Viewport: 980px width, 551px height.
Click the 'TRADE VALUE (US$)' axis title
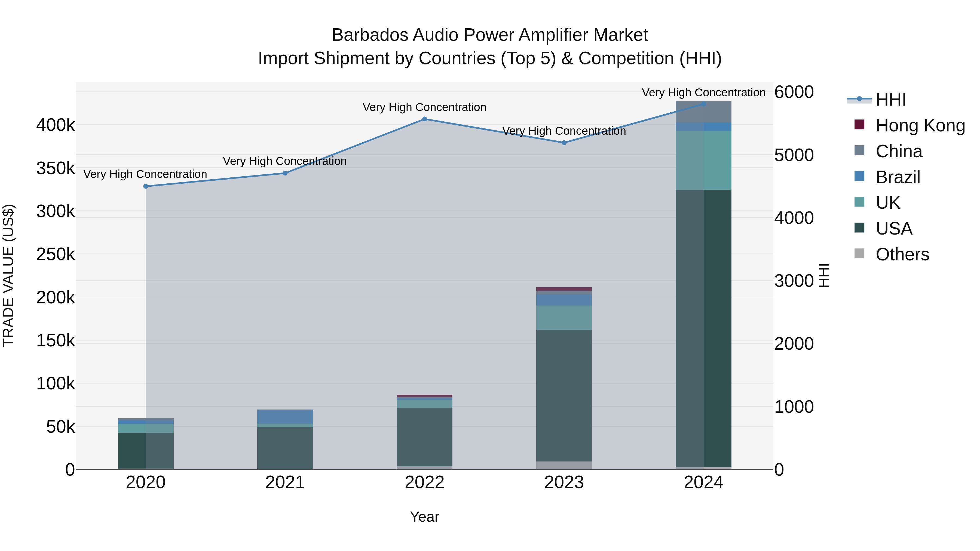click(x=8, y=275)
